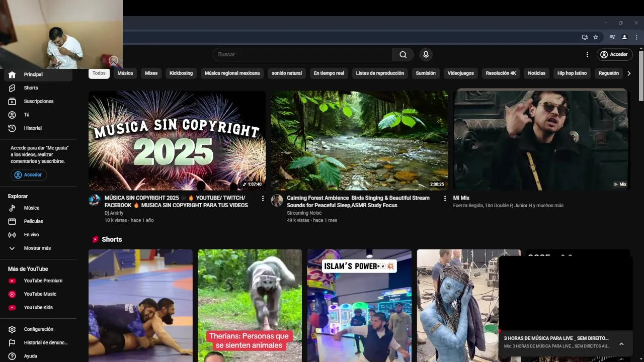Select the Kickboxing filter chip
Screen dimensions: 644x362
point(181,73)
